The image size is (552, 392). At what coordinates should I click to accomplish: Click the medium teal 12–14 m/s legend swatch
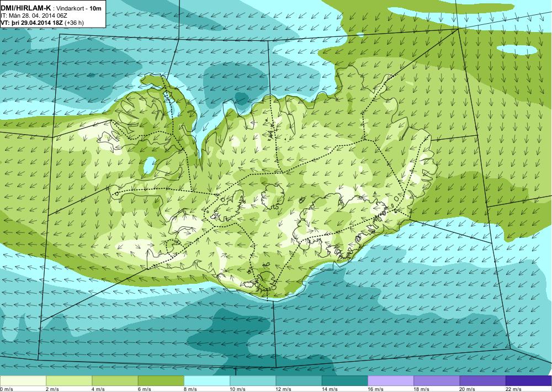coord(299,380)
